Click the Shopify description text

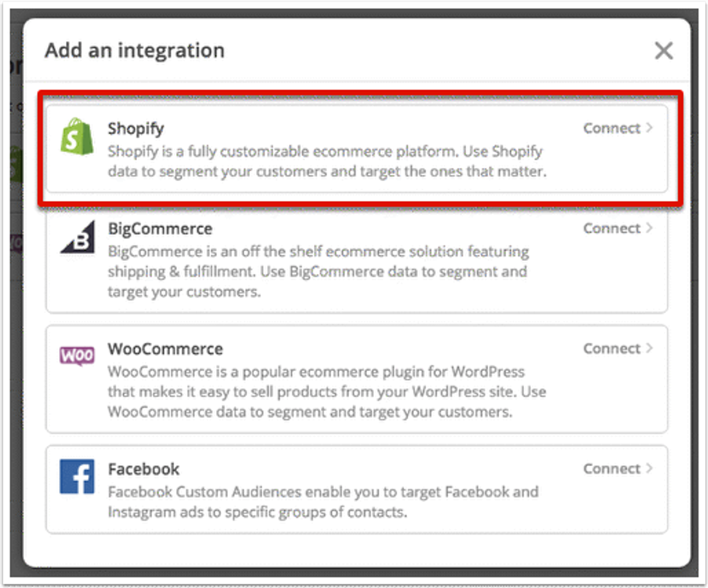point(325,161)
